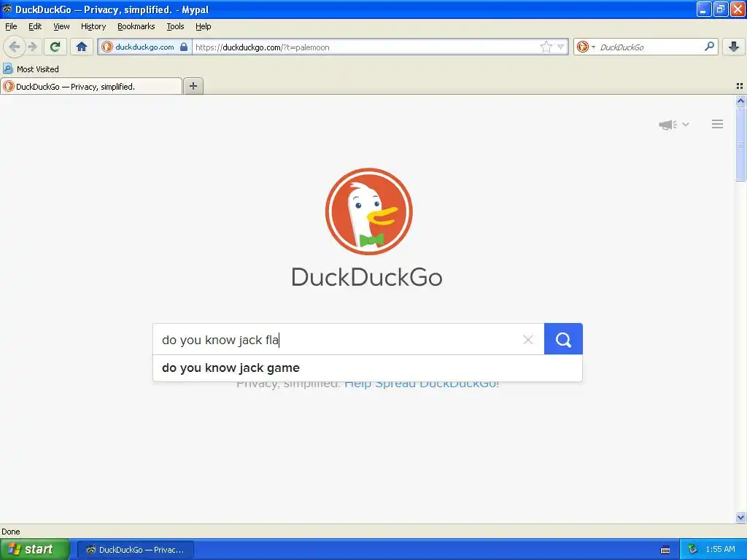Open the Edit menu

pyautogui.click(x=35, y=26)
